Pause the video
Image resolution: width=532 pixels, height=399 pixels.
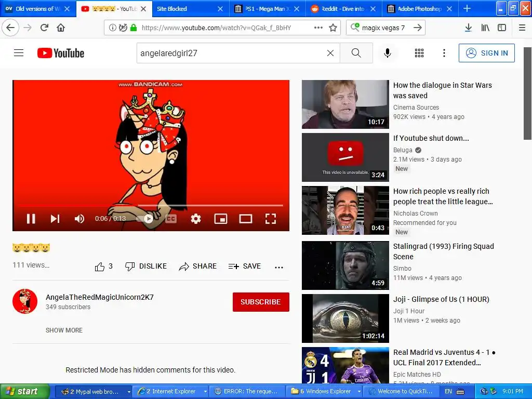point(31,219)
